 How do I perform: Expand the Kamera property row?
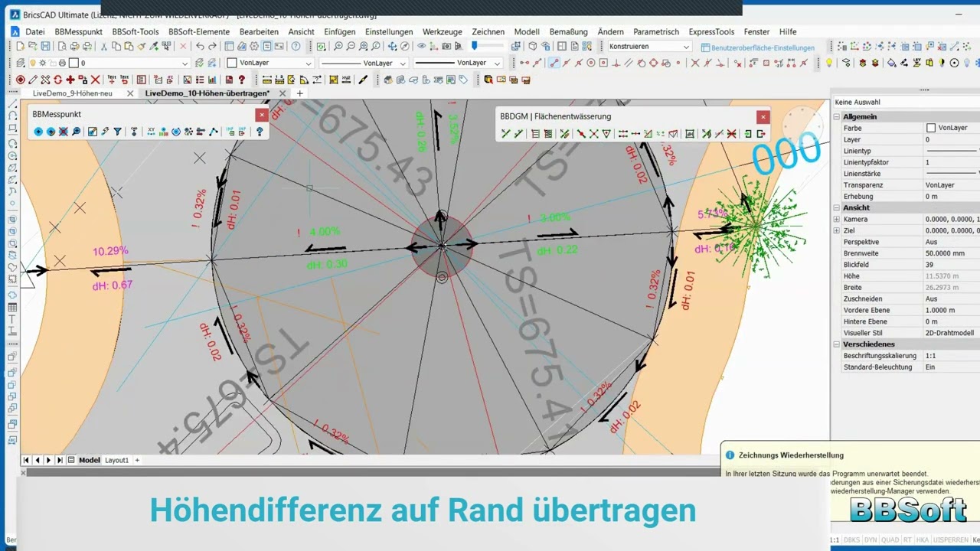(x=837, y=219)
